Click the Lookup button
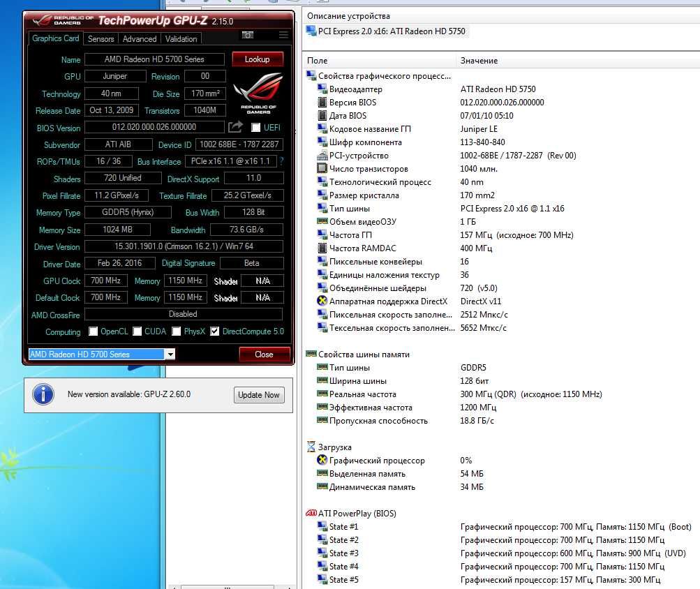 coord(257,59)
